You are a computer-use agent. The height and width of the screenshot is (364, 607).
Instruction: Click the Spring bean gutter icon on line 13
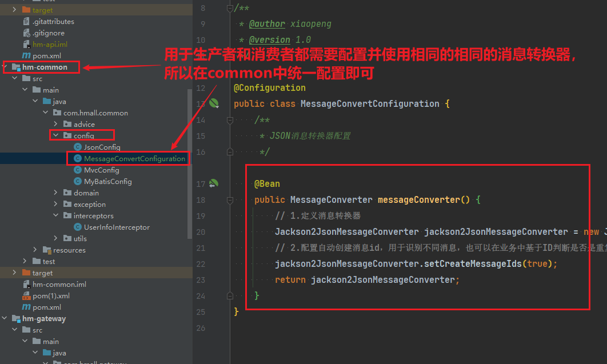click(214, 103)
